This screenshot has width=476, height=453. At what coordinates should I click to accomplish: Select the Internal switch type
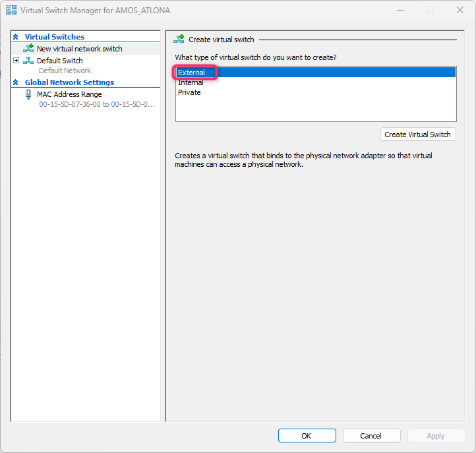tap(191, 82)
